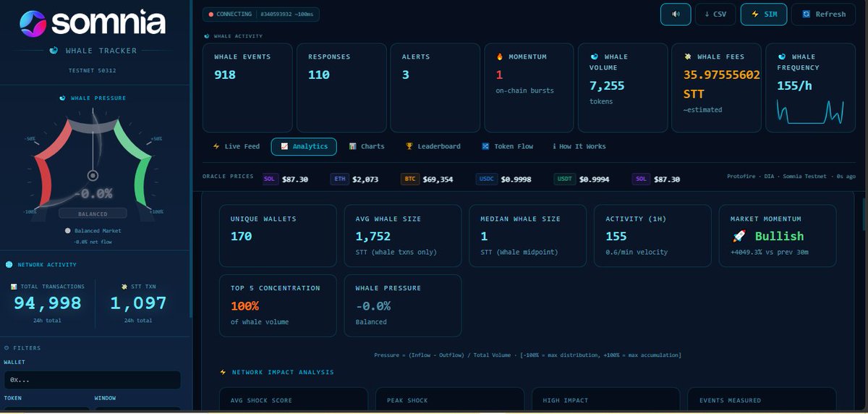Click the Alerts card showing 3
The image size is (868, 414).
[x=435, y=88]
